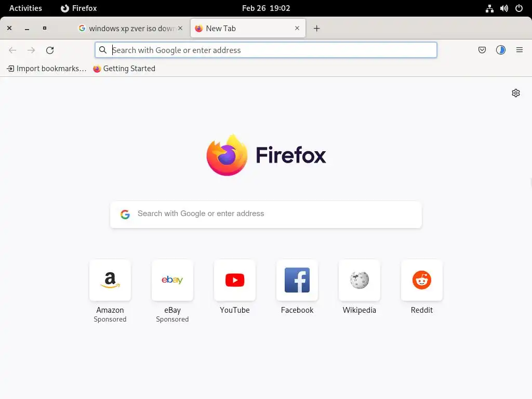Close the New Tab tab
Image resolution: width=532 pixels, height=399 pixels.
point(297,28)
